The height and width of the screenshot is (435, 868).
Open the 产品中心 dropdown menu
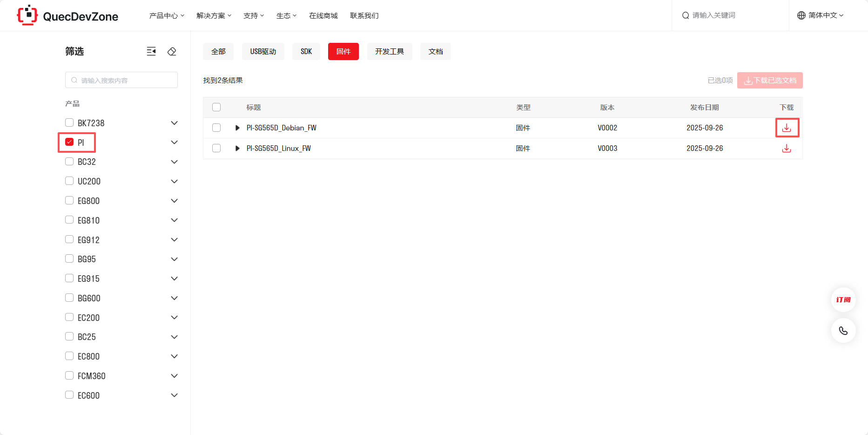166,15
